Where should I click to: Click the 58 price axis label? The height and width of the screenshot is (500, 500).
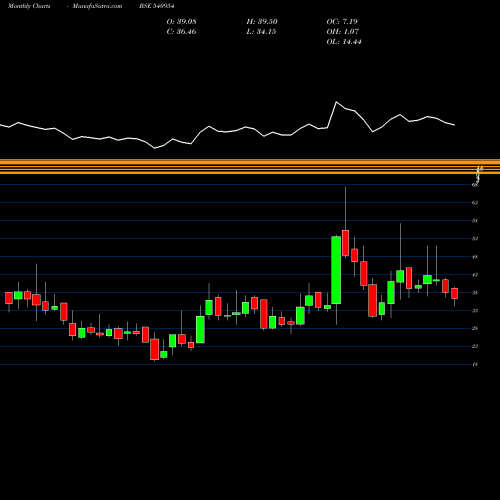tap(475, 221)
